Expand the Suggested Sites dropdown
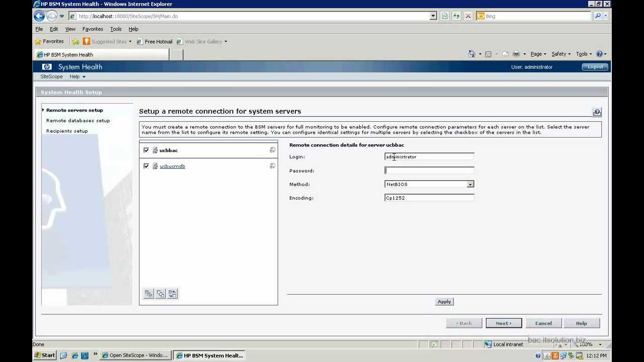The image size is (644, 362). coord(130,42)
